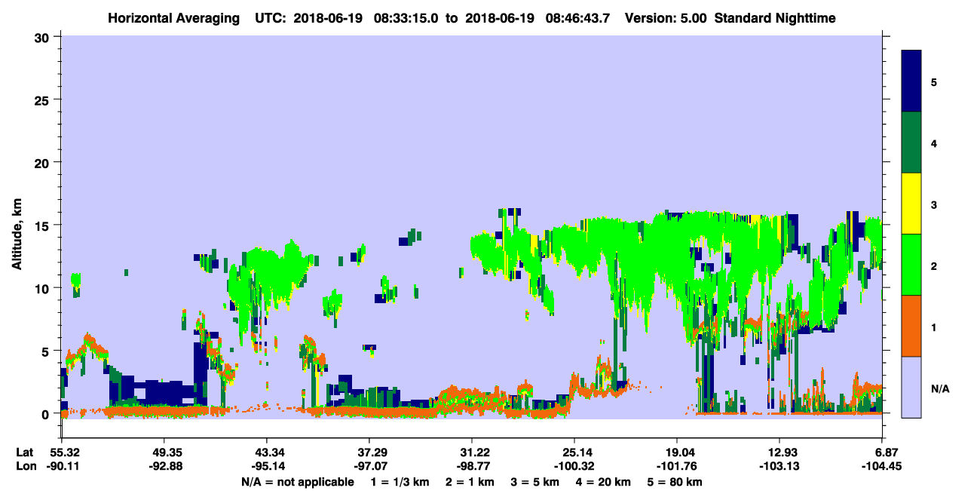Click the latitude value 19.04
The height and width of the screenshot is (503, 980).
[x=676, y=452]
